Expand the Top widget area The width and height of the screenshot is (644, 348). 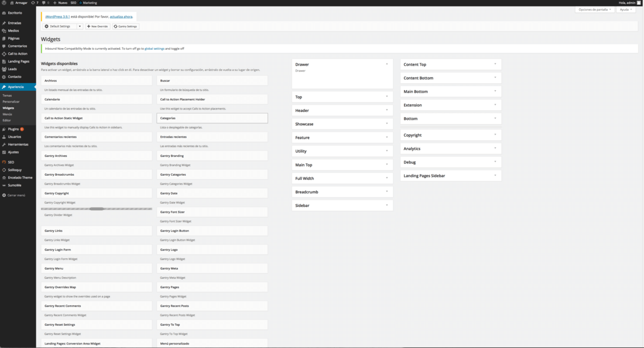[386, 97]
